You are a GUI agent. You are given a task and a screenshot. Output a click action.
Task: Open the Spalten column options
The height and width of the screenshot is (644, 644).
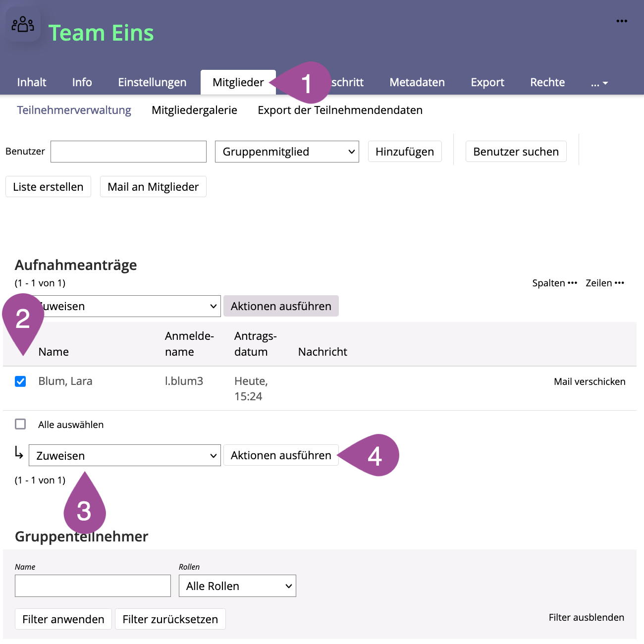554,283
